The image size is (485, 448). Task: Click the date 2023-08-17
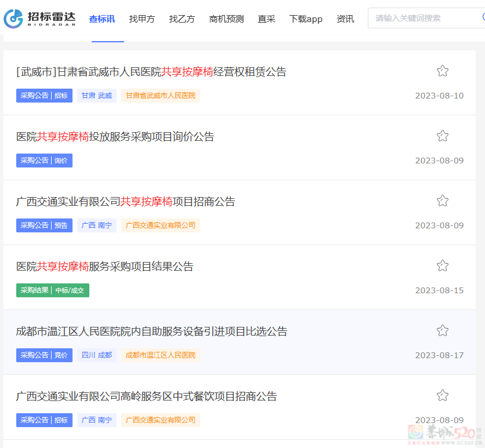439,355
